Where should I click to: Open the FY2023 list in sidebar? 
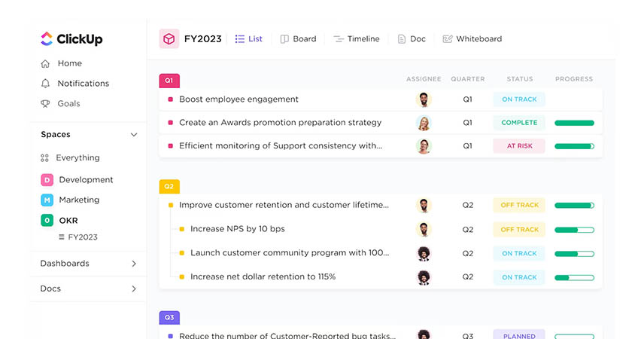pos(82,237)
